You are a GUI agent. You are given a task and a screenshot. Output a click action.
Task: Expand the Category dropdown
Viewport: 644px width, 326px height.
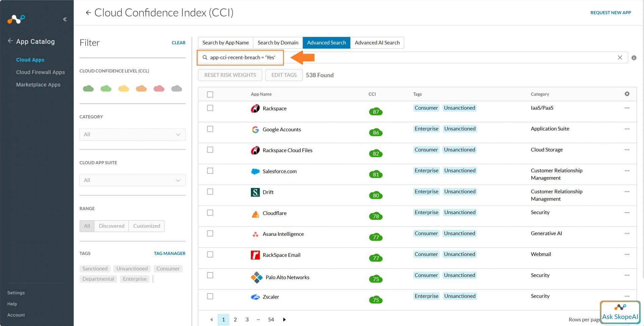click(132, 134)
